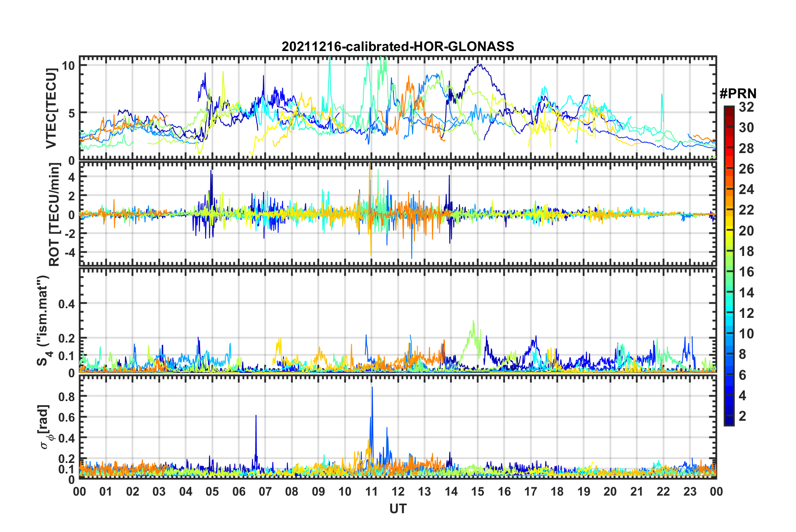Select colorbar tick label 30
The height and width of the screenshot is (532, 796).
pos(746,128)
